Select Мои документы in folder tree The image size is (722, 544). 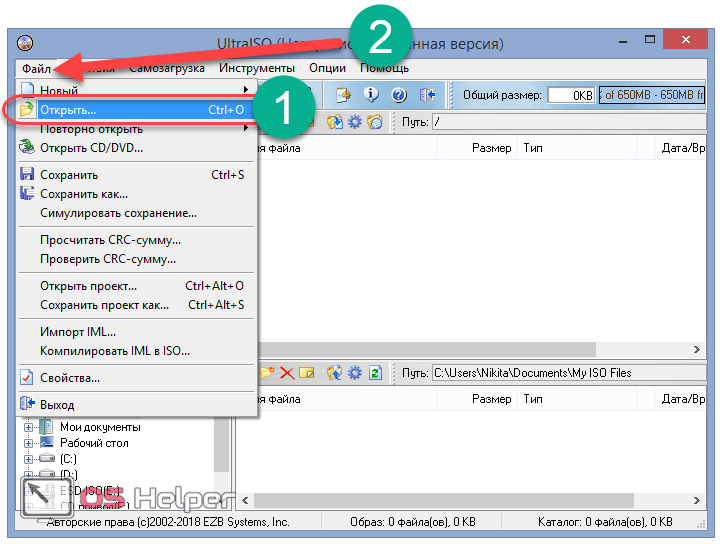pos(100,427)
